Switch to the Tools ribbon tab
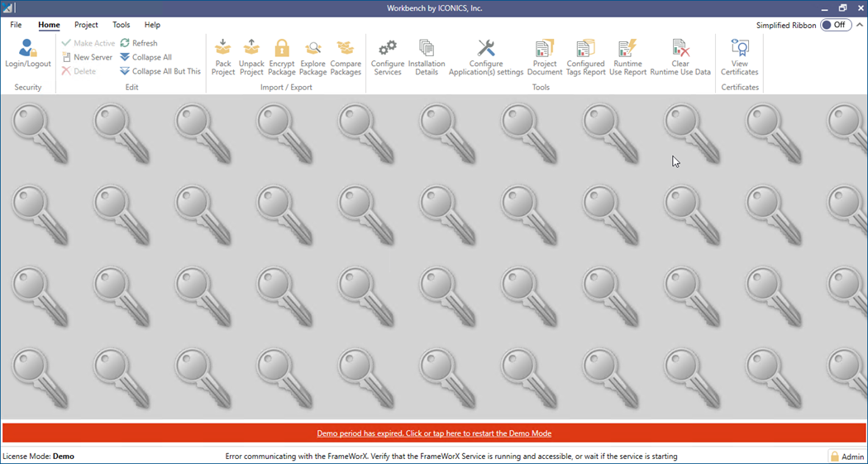 pyautogui.click(x=122, y=25)
